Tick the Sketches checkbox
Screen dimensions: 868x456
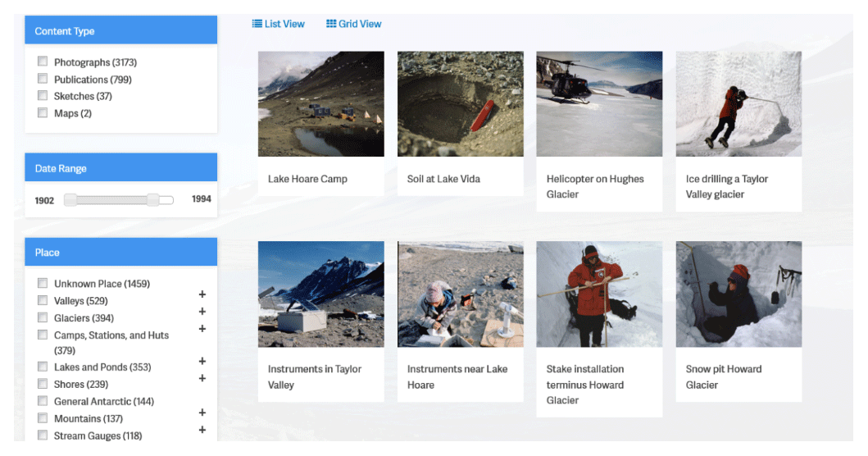tap(43, 96)
